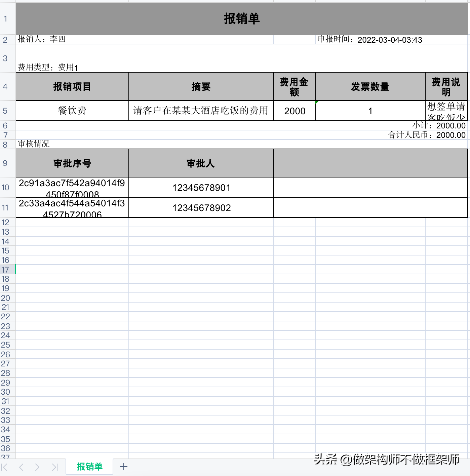This screenshot has width=470, height=476.
Task: Select approver cell 12345678901
Action: coord(201,187)
